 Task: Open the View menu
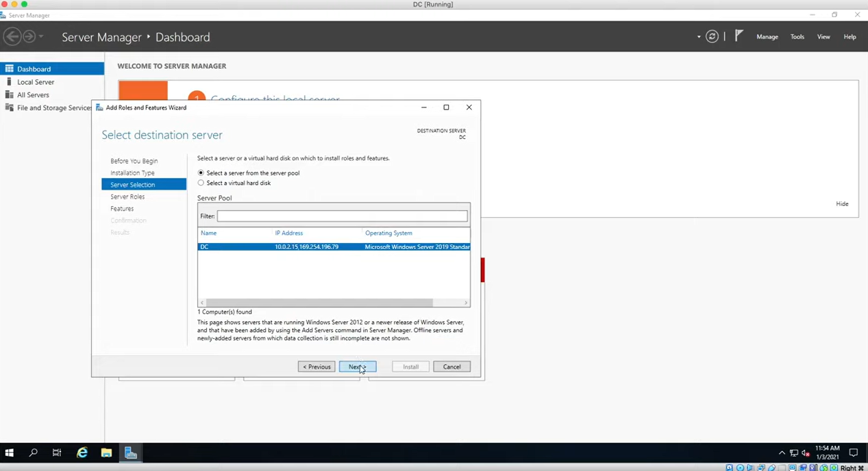(x=823, y=37)
